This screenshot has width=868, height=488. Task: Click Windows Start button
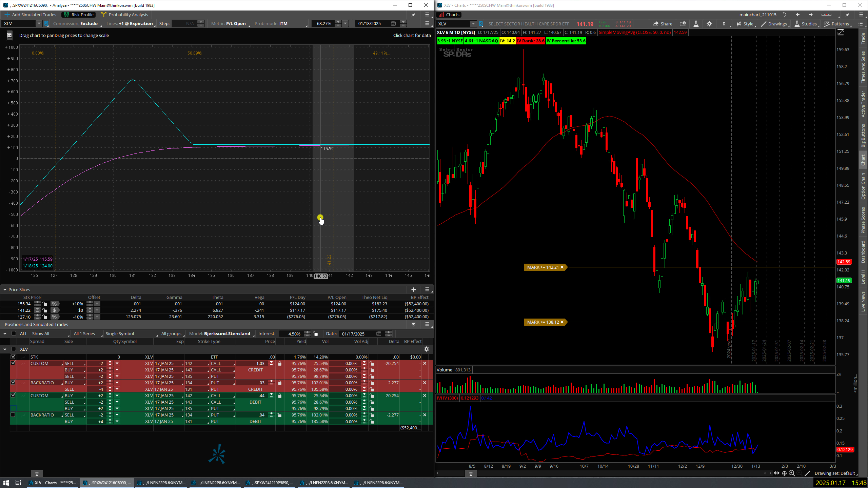click(6, 483)
